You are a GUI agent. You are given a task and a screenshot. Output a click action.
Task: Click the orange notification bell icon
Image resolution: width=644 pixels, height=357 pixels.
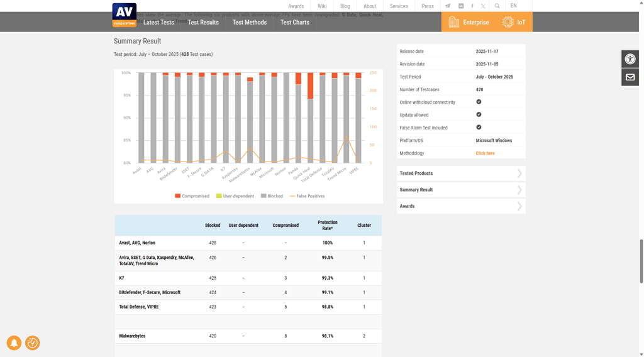point(14,343)
